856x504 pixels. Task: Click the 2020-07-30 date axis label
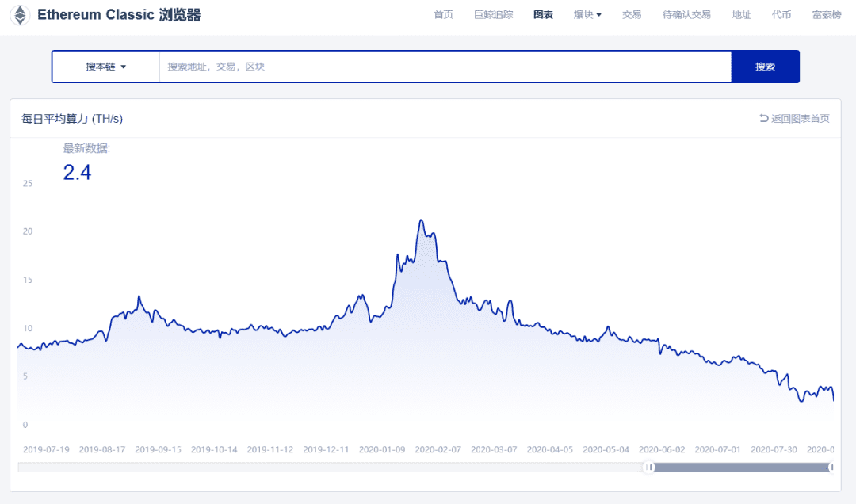point(774,449)
